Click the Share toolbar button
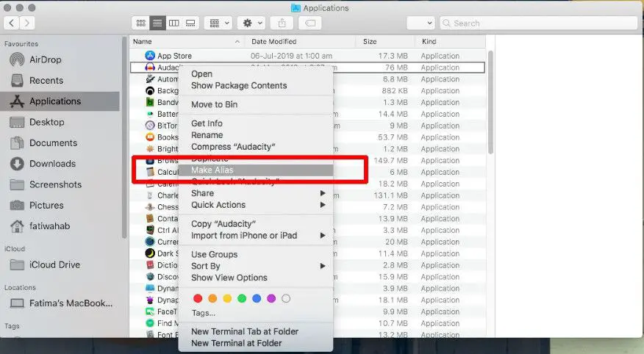 (282, 24)
